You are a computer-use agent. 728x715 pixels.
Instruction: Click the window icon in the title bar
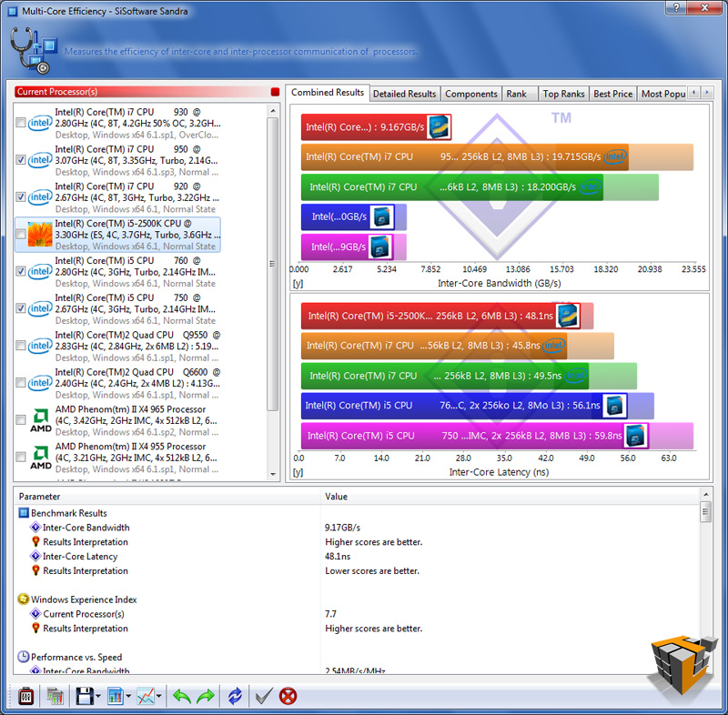tap(13, 11)
